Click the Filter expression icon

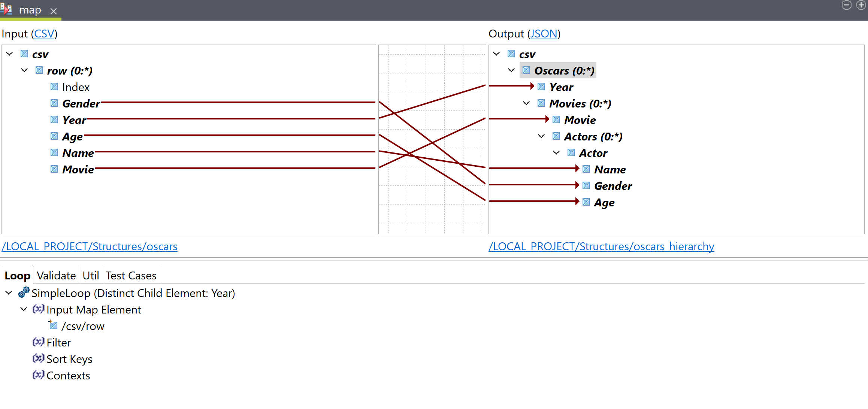click(x=38, y=342)
